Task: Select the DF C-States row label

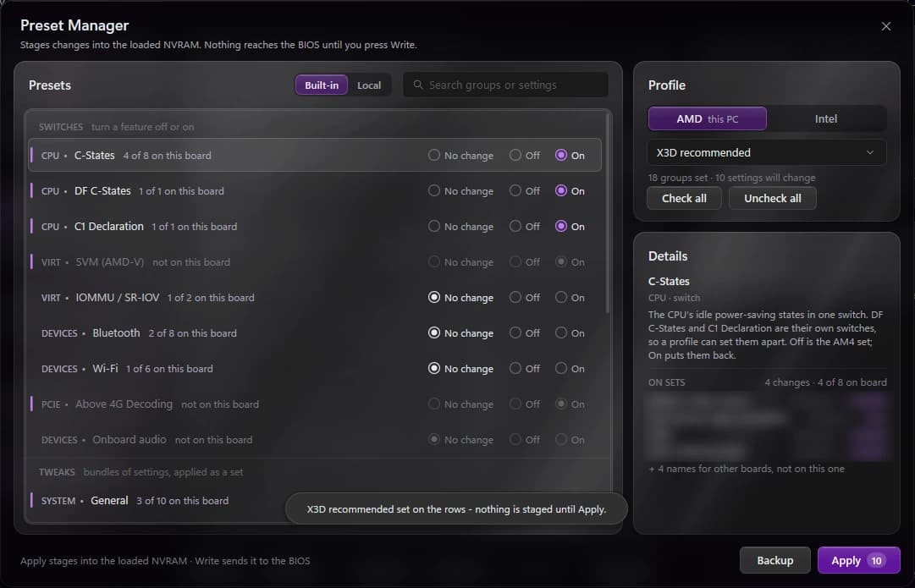Action: tap(102, 191)
